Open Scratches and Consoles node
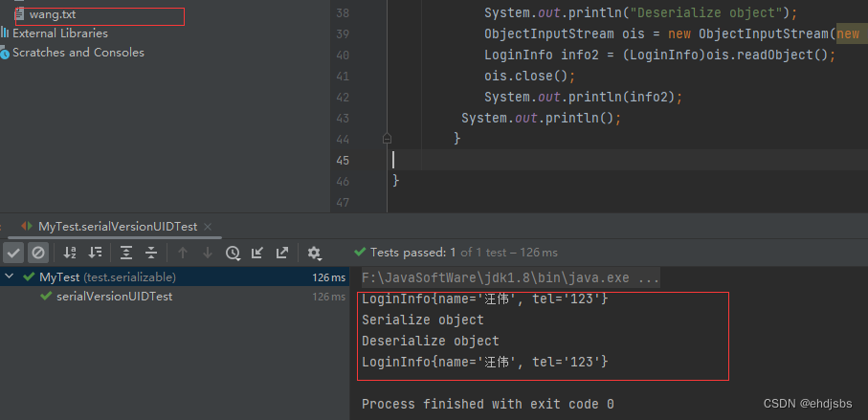The image size is (868, 420). pos(78,53)
